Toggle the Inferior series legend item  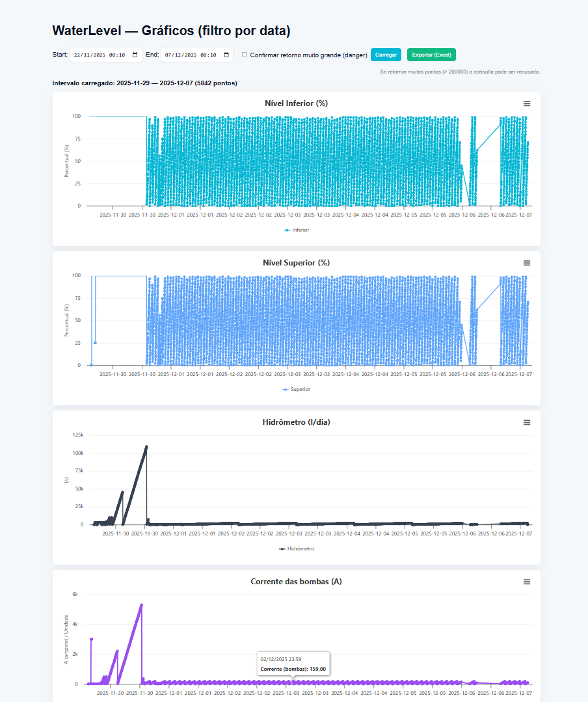[297, 230]
